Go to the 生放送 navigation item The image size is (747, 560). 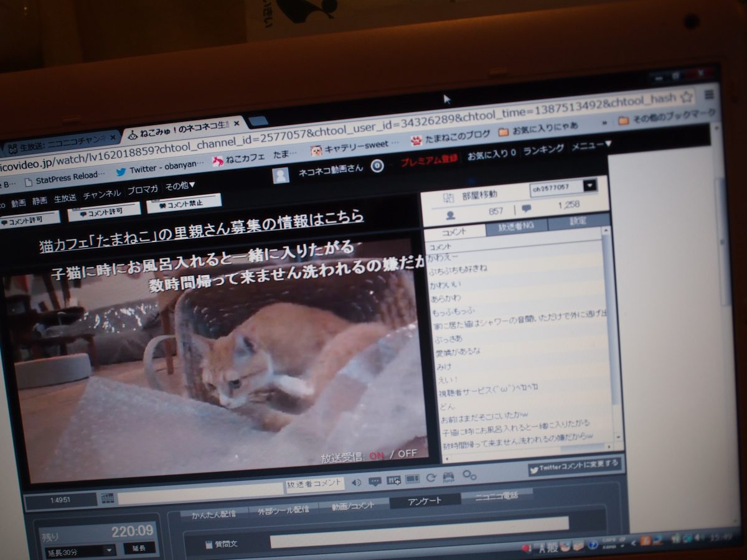point(65,197)
